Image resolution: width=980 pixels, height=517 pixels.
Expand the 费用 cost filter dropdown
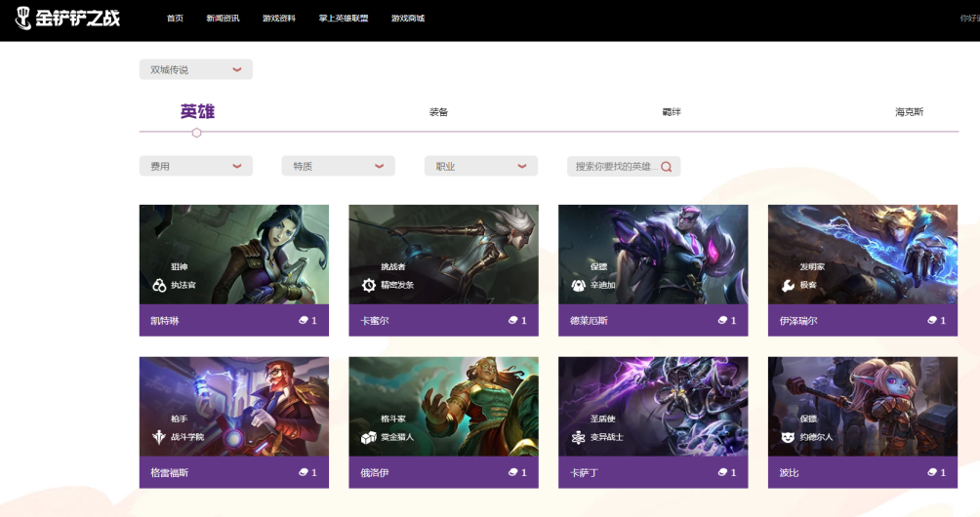pos(195,166)
